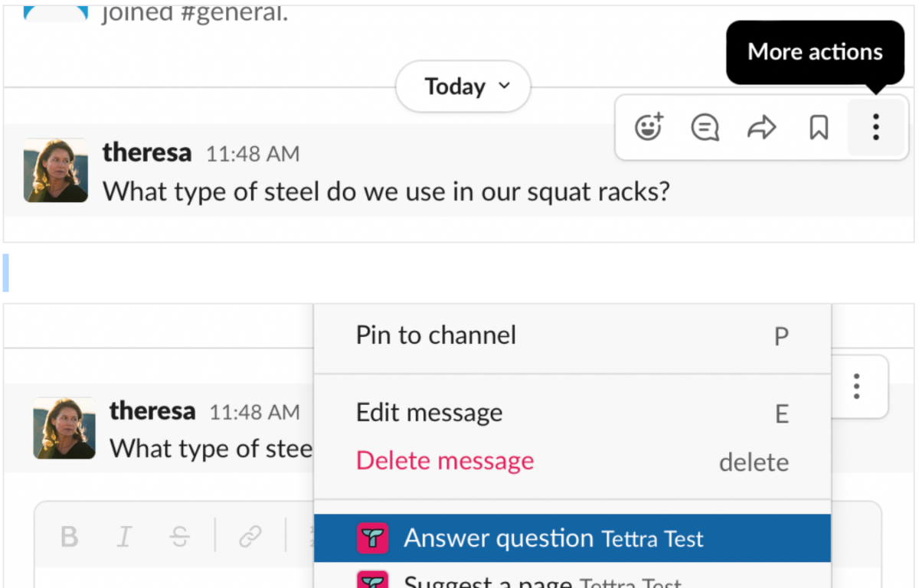This screenshot has width=919, height=588.
Task: Save the message with the bookmark icon
Action: 818,128
